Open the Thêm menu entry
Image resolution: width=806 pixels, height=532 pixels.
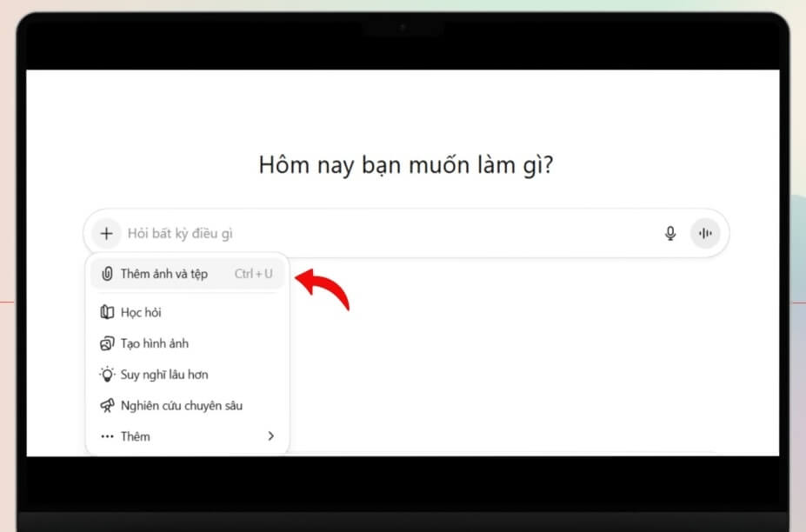(x=136, y=436)
